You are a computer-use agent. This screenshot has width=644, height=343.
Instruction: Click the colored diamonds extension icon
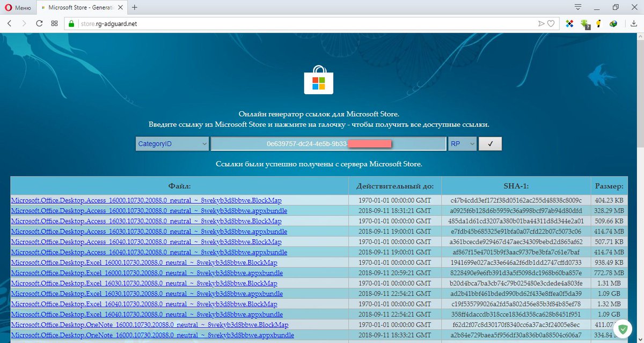[x=569, y=23]
